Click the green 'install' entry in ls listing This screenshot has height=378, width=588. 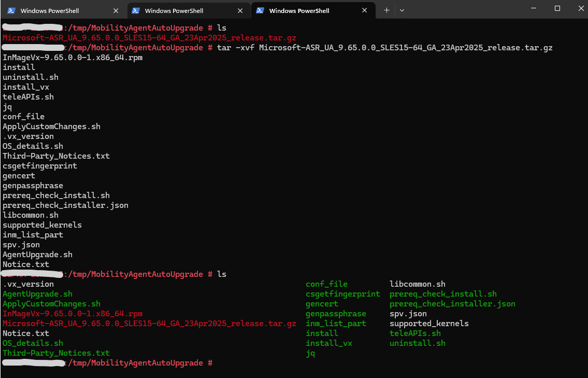(x=322, y=333)
